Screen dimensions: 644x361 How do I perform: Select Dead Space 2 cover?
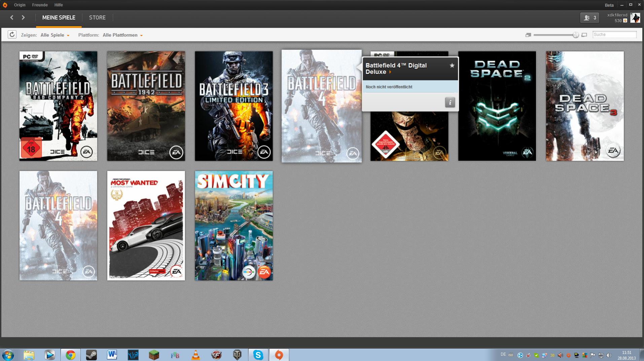pos(497,106)
